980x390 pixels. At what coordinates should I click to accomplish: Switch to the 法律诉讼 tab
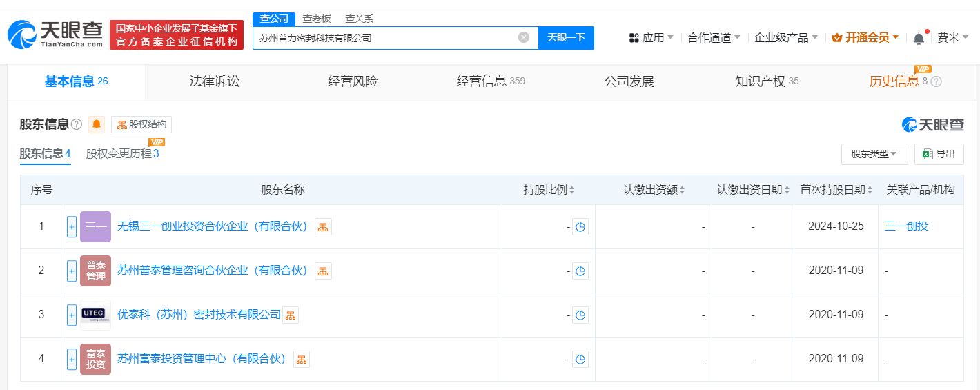215,81
